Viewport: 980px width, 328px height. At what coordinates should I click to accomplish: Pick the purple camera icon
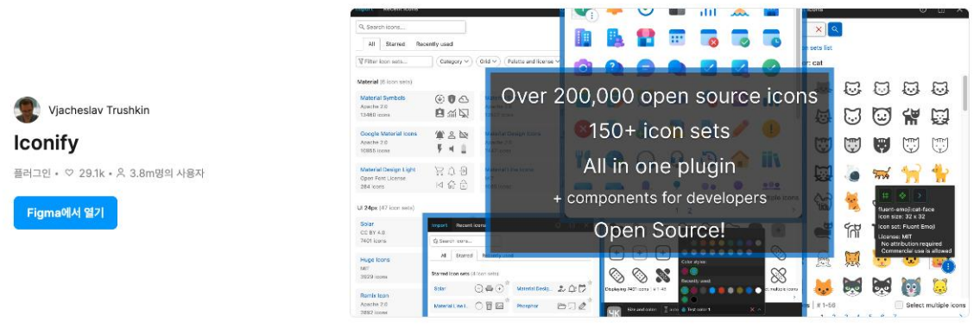583,66
